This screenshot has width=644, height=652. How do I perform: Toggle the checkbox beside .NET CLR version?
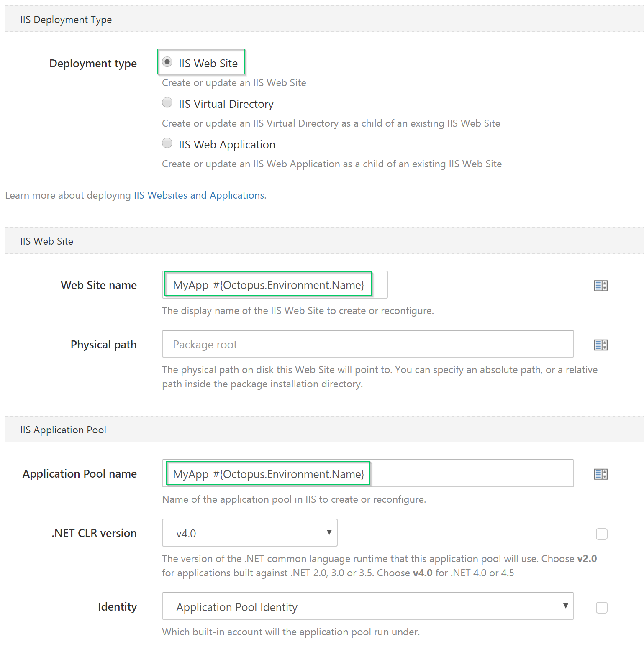[x=601, y=534]
